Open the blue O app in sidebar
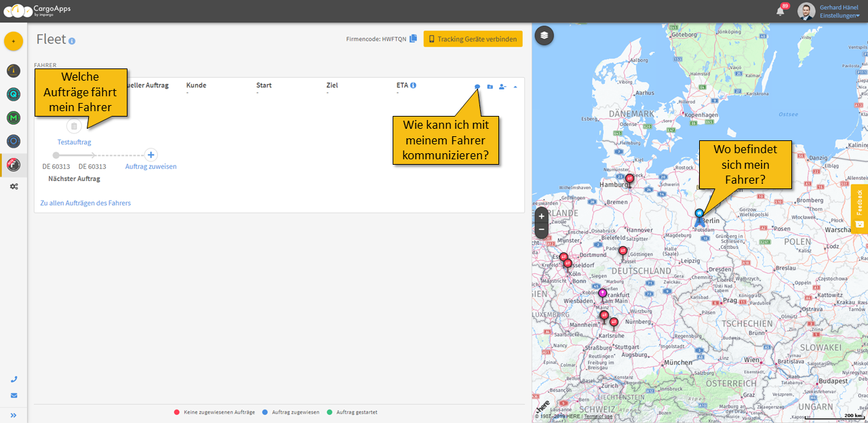Screen dimensions: 868x423 (14, 141)
